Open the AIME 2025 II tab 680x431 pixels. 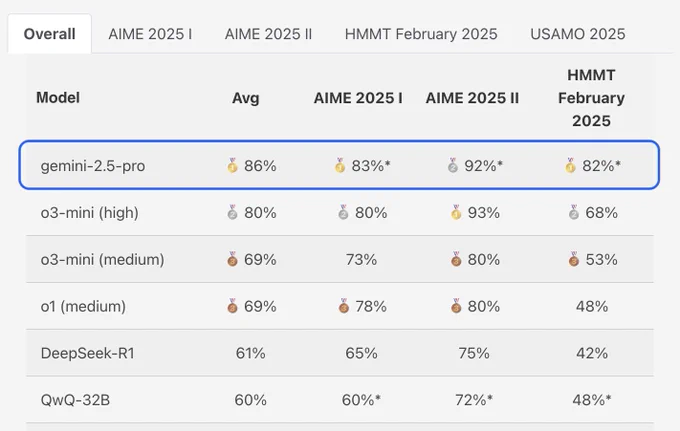click(x=268, y=34)
